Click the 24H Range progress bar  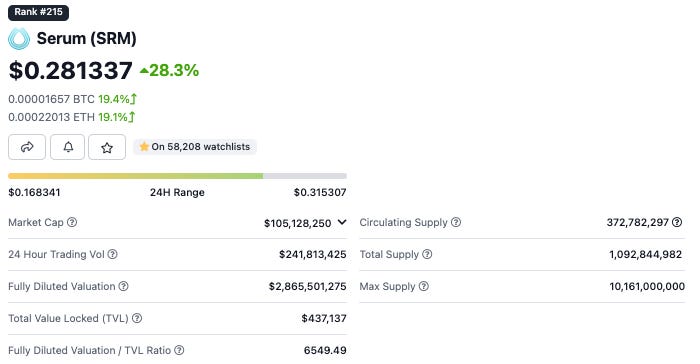tap(177, 176)
